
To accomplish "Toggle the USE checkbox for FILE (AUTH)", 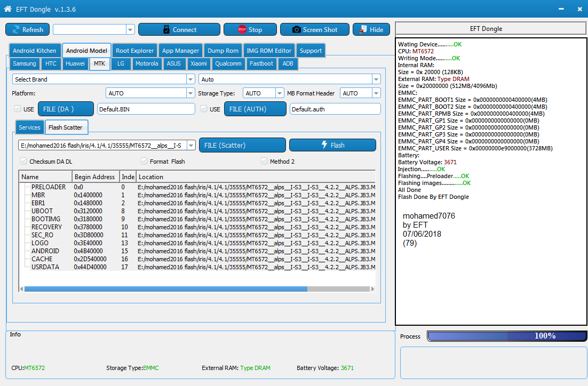I will point(204,109).
